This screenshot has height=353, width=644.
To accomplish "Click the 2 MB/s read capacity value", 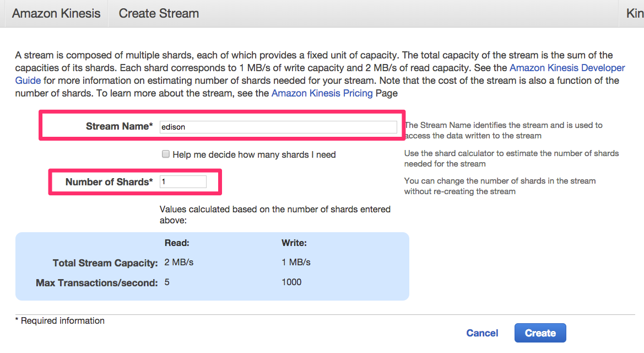I will [x=178, y=262].
